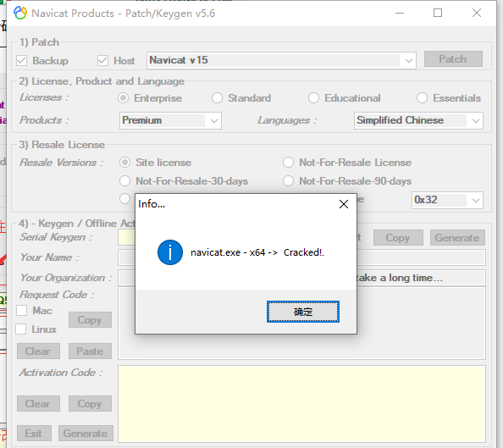Click Copy button under Activation Code
503x448 pixels.
tap(90, 404)
